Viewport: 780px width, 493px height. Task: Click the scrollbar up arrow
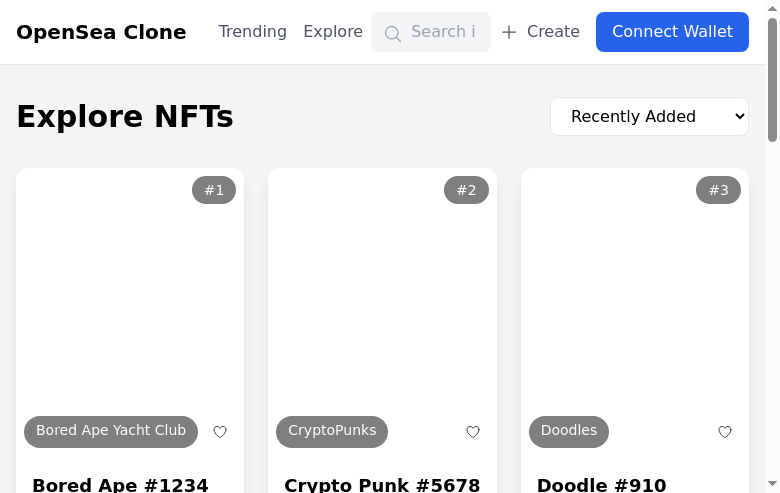click(772, 7)
